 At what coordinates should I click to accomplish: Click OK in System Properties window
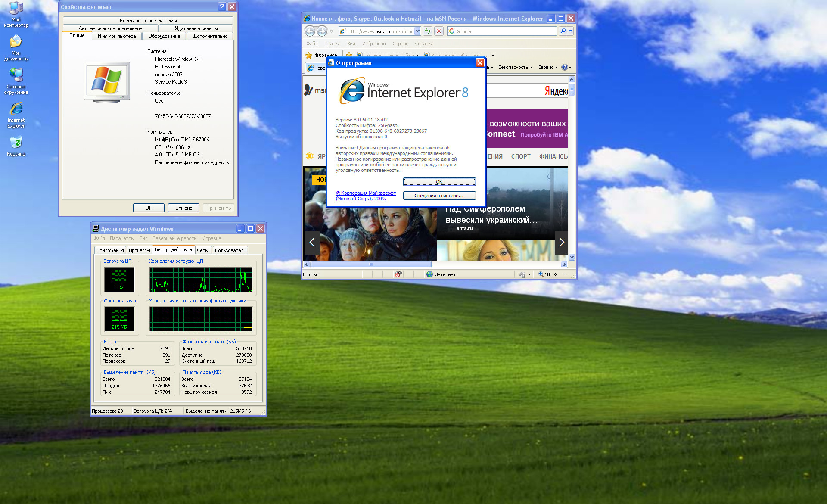tap(149, 208)
